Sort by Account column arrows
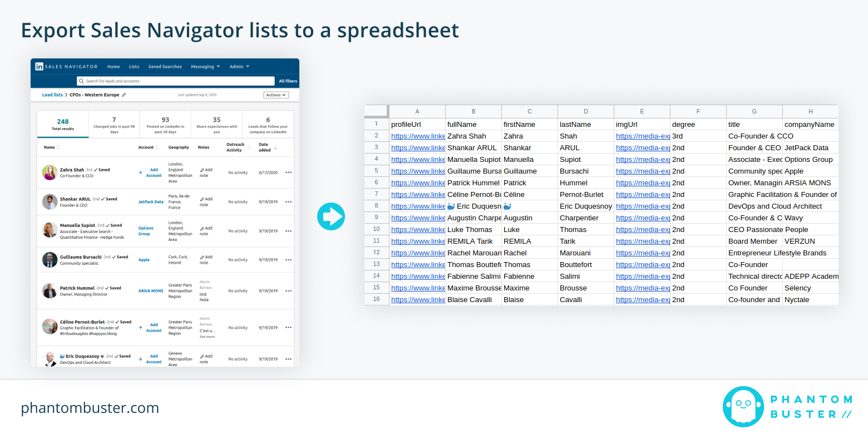 pyautogui.click(x=157, y=147)
